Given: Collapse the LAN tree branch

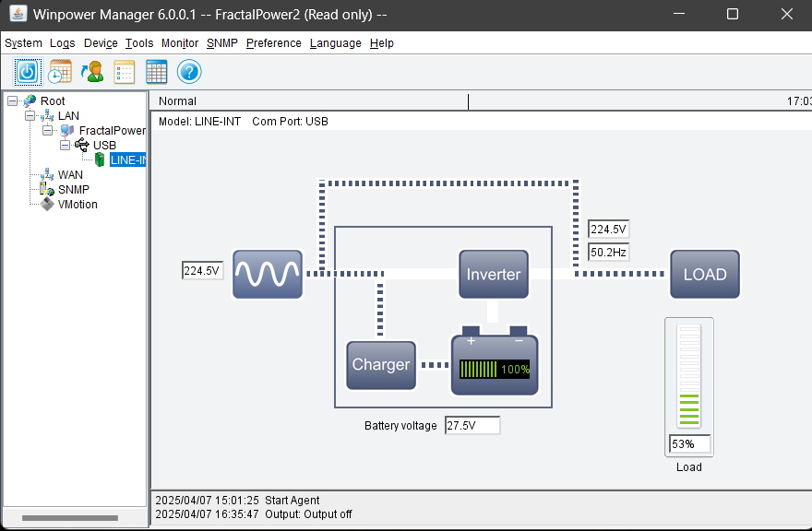Looking at the screenshot, I should pyautogui.click(x=30, y=116).
